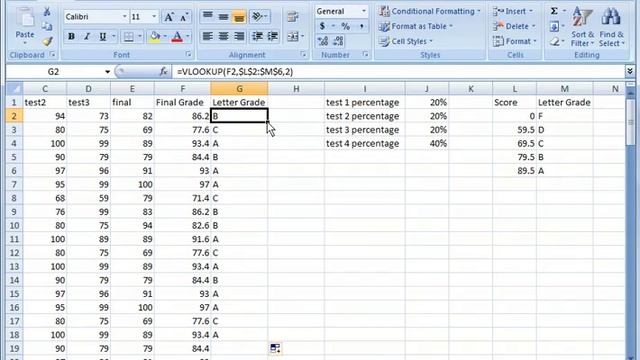Activate the Format Painter brush
640x360 pixels.
point(47,41)
